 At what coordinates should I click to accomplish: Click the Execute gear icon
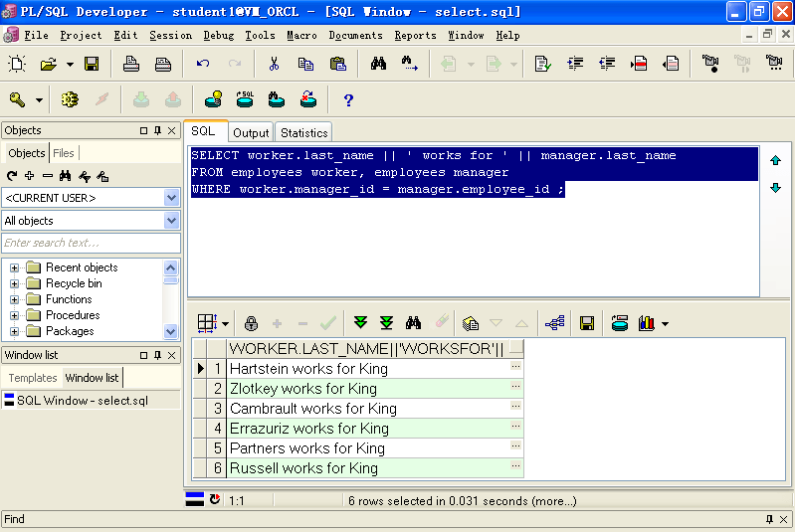[x=70, y=99]
